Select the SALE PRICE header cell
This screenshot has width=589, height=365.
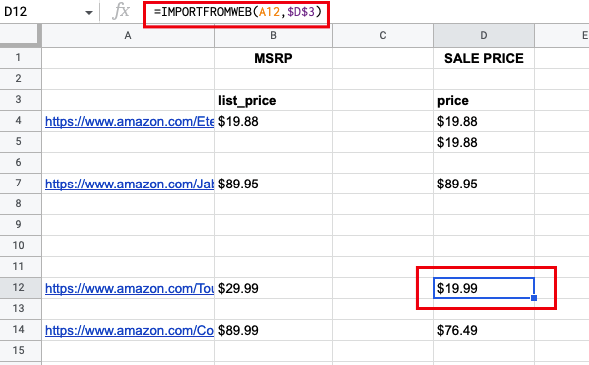click(x=484, y=58)
